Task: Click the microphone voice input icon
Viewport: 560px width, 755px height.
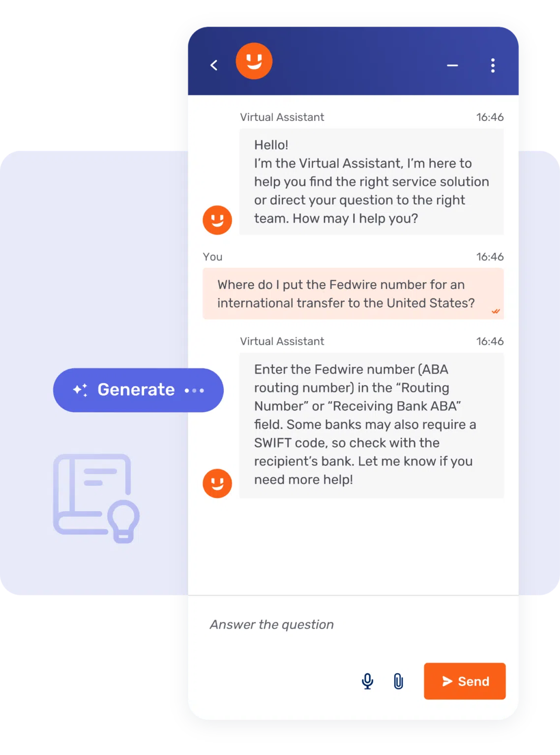Action: (x=367, y=681)
